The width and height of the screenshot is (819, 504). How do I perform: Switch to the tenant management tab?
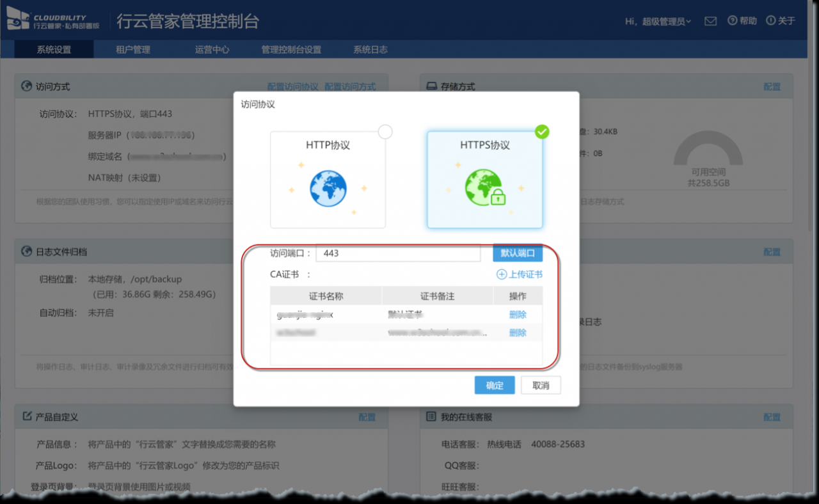point(132,49)
